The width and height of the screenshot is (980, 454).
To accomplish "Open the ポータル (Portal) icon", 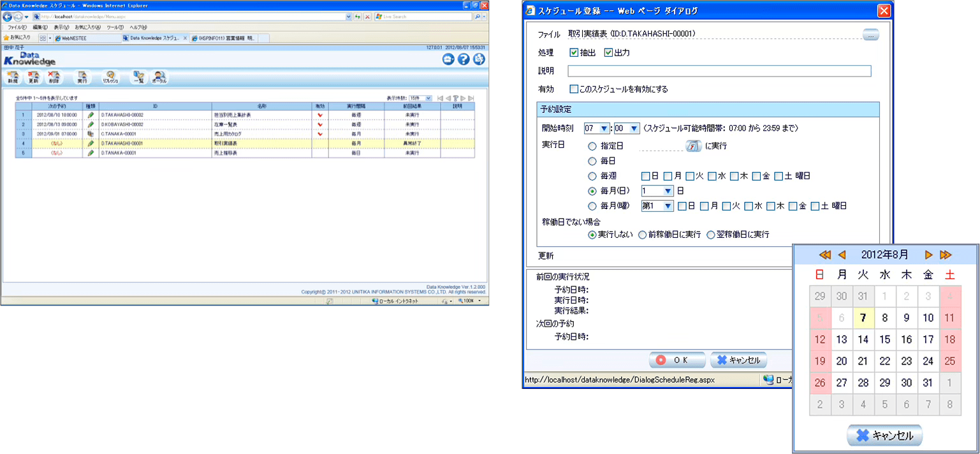I will 159,77.
